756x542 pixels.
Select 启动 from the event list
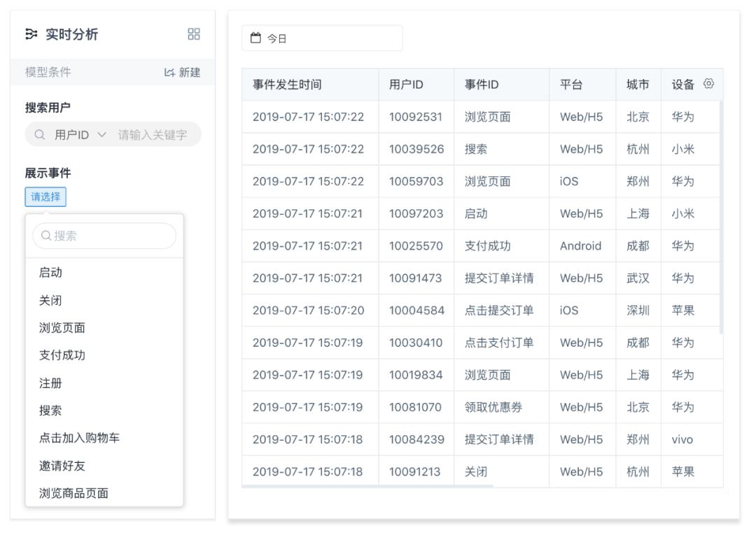50,273
